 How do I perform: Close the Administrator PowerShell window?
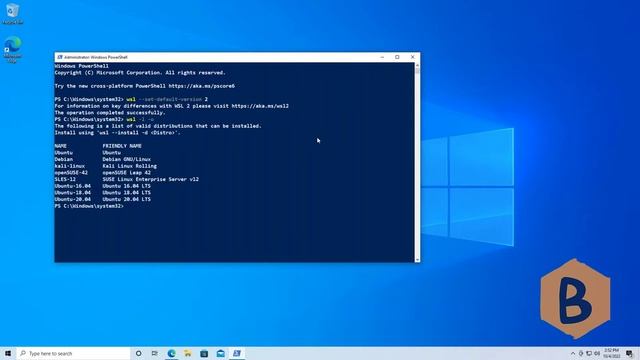pyautogui.click(x=412, y=57)
